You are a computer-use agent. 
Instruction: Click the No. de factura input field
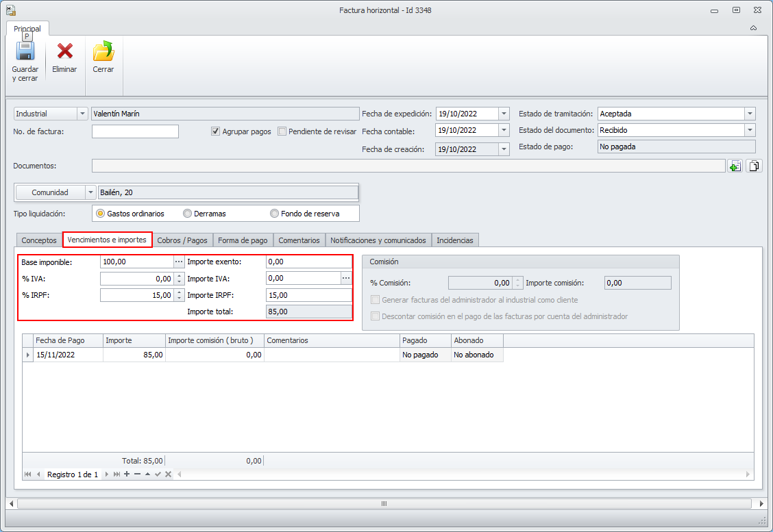pyautogui.click(x=135, y=131)
